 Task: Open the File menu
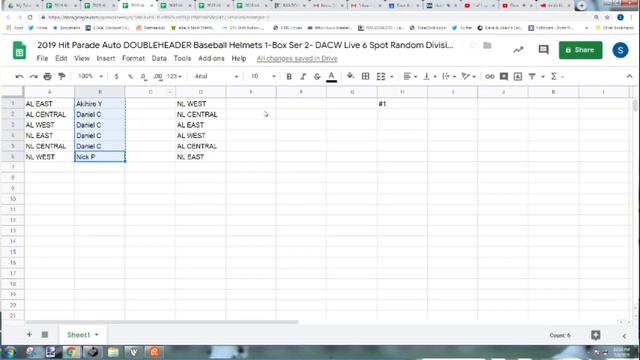42,58
